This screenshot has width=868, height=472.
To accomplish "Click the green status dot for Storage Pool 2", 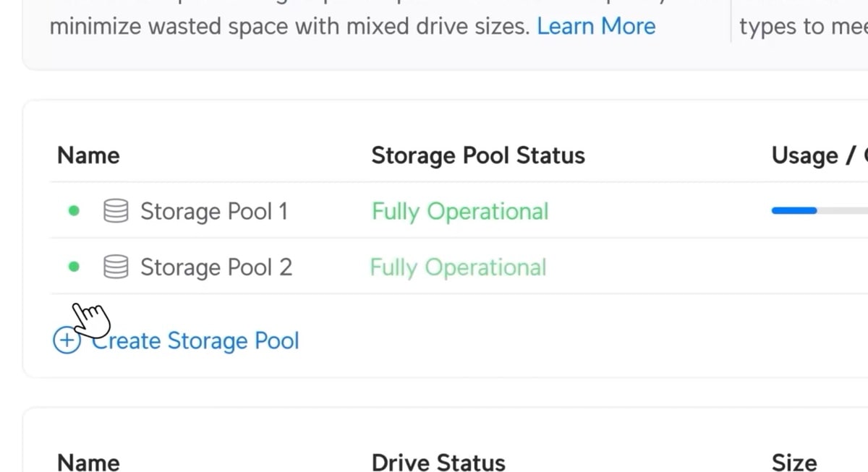I will (73, 267).
